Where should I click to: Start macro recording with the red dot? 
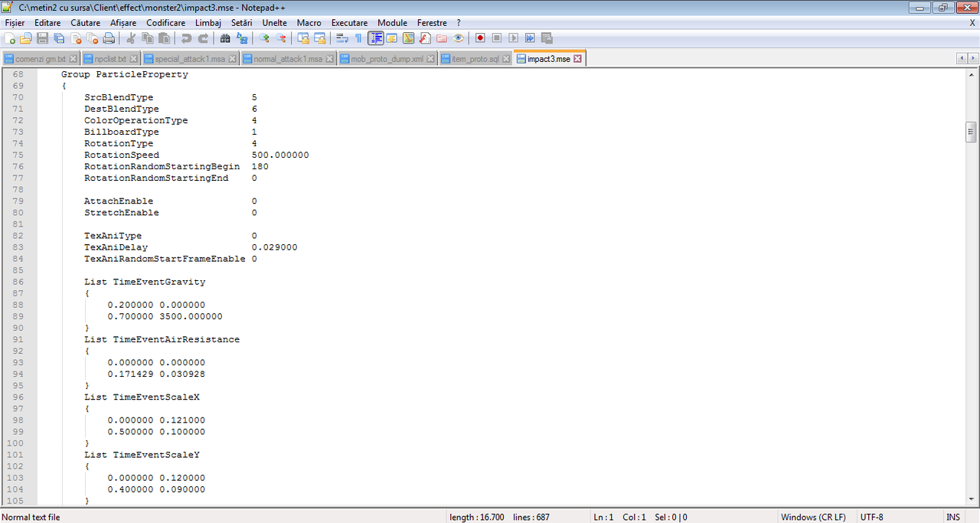point(480,38)
